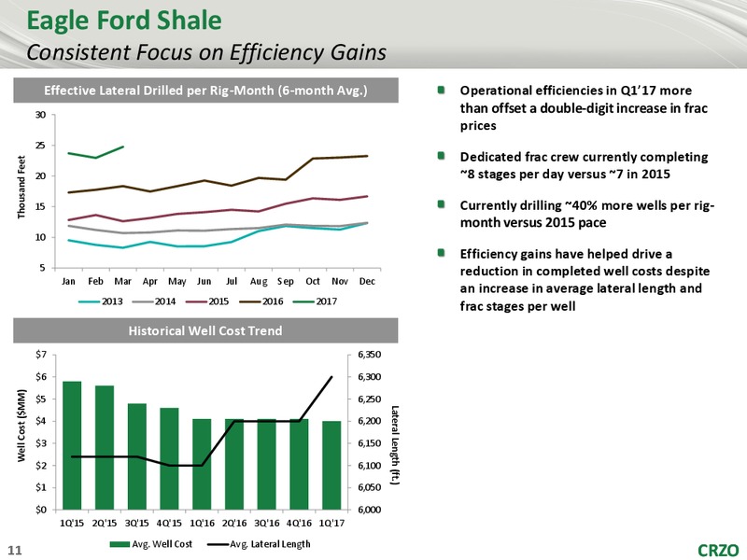The width and height of the screenshot is (747, 560).
Task: Click the '6,350' lateral length axis value
Action: pyautogui.click(x=369, y=355)
